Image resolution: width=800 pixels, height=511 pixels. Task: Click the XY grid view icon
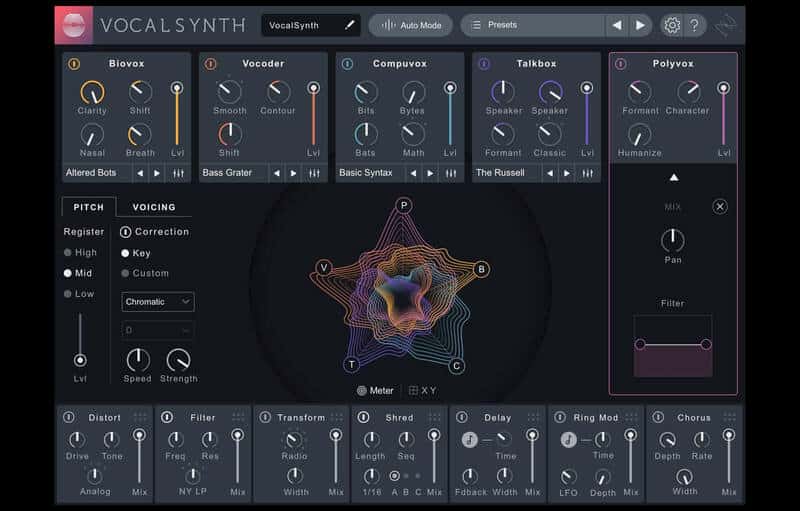pos(413,391)
